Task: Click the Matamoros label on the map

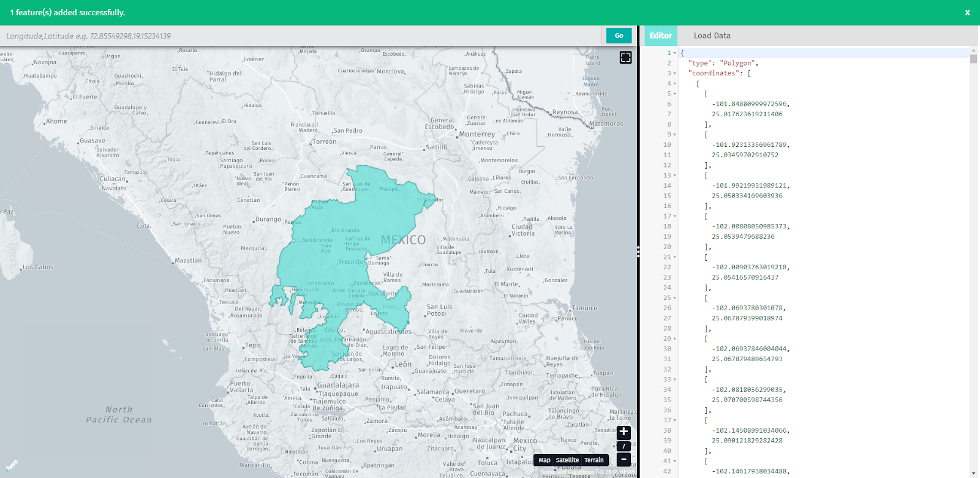Action: click(x=606, y=124)
